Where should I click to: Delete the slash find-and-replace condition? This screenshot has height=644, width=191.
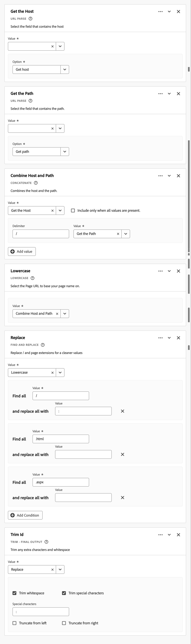pyautogui.click(x=122, y=411)
